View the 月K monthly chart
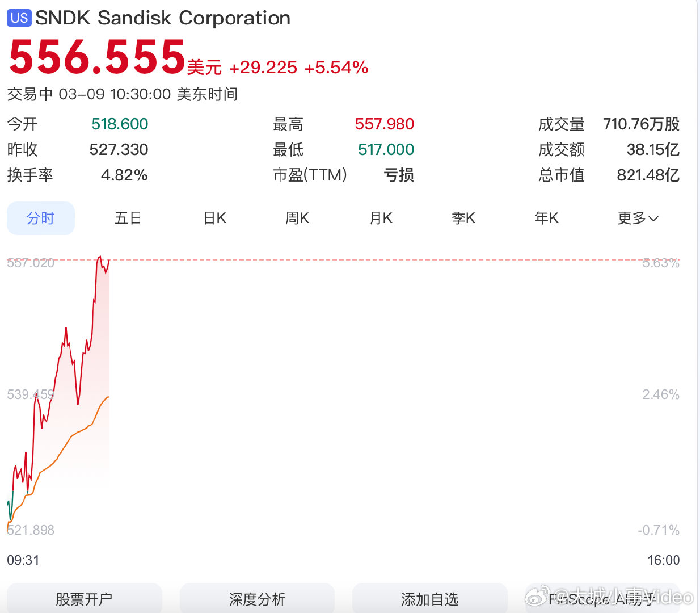The width and height of the screenshot is (700, 613). coord(380,218)
